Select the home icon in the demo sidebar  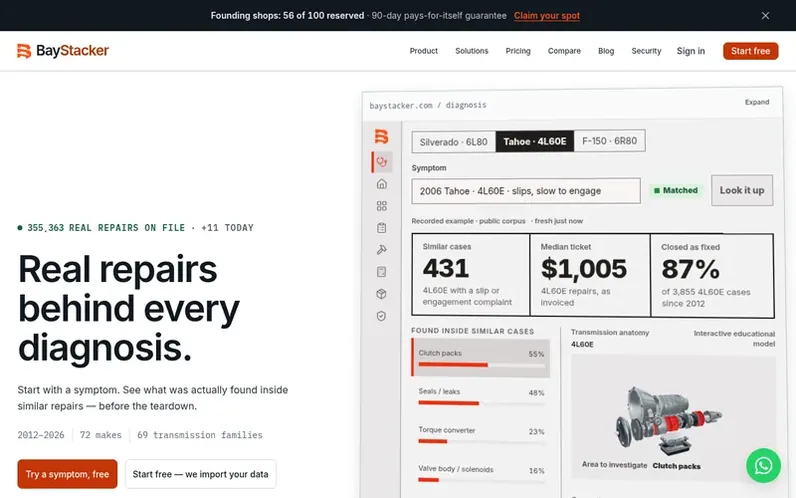[x=382, y=184]
